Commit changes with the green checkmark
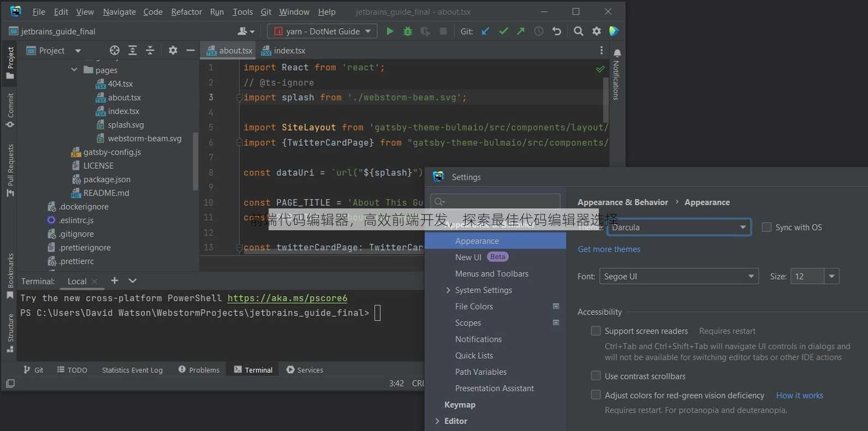 coord(503,32)
